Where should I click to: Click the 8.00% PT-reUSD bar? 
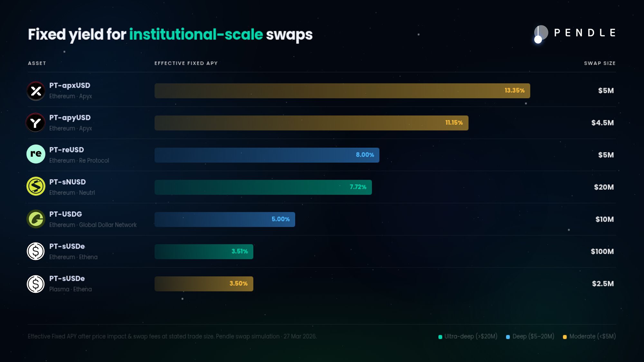pos(267,155)
